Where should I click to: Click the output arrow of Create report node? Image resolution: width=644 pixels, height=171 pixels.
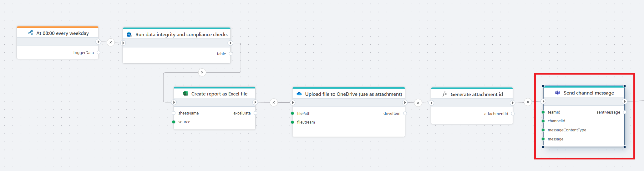pyautogui.click(x=255, y=102)
